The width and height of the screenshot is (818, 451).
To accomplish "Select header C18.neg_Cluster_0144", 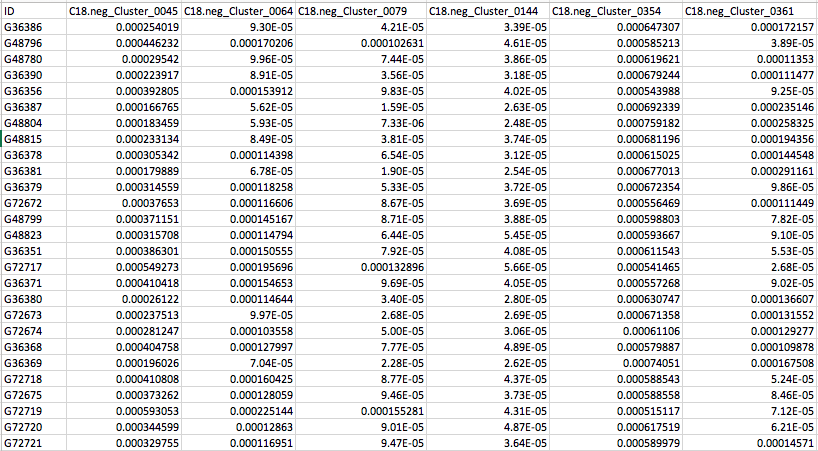I will [x=488, y=10].
